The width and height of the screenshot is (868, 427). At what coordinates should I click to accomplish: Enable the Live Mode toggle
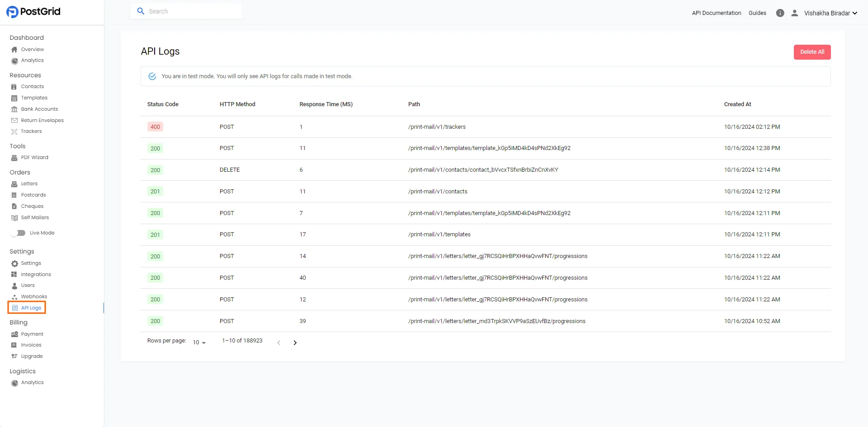coord(19,233)
